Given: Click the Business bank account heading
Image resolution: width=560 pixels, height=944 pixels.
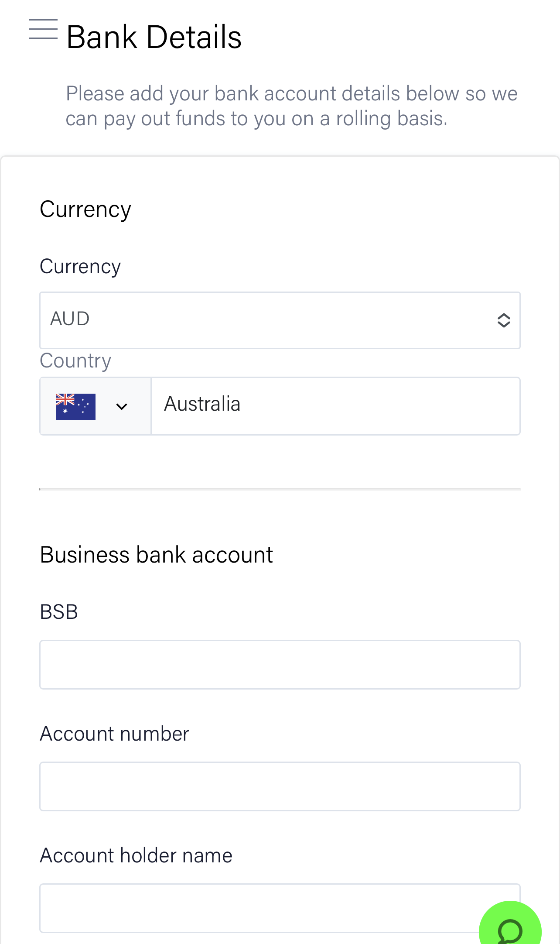Looking at the screenshot, I should 156,555.
